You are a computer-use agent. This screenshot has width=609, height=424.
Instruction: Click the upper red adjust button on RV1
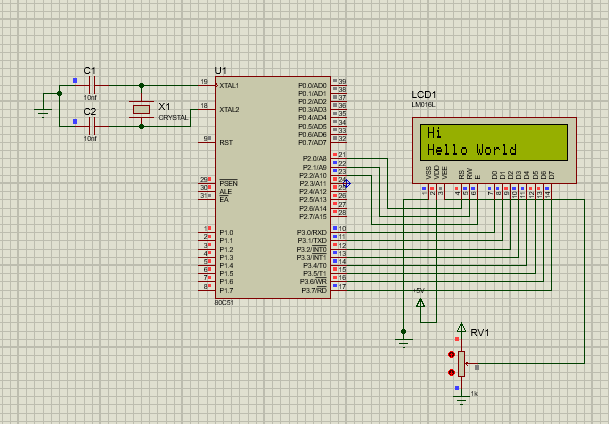tap(452, 354)
